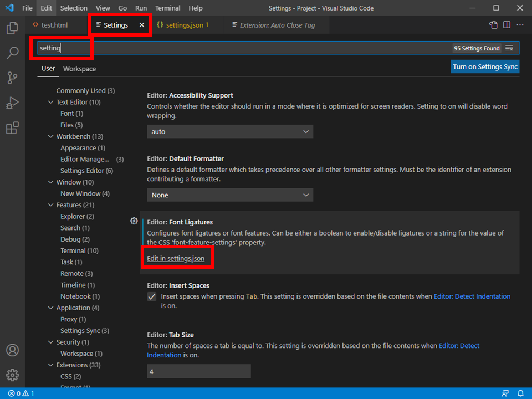
Task: Select CSS (2) under Extensions
Action: 71,377
